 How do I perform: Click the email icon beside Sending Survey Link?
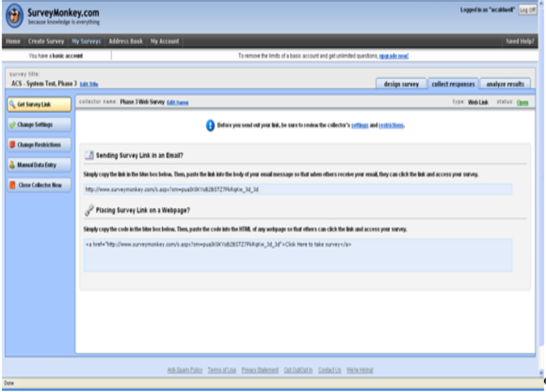click(x=89, y=155)
